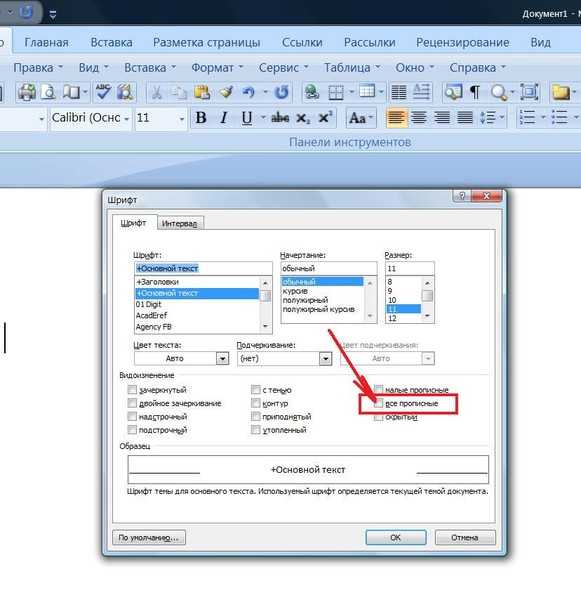581x600 pixels.
Task: Check the 'зачеркнутый' checkbox
Action: tap(132, 390)
